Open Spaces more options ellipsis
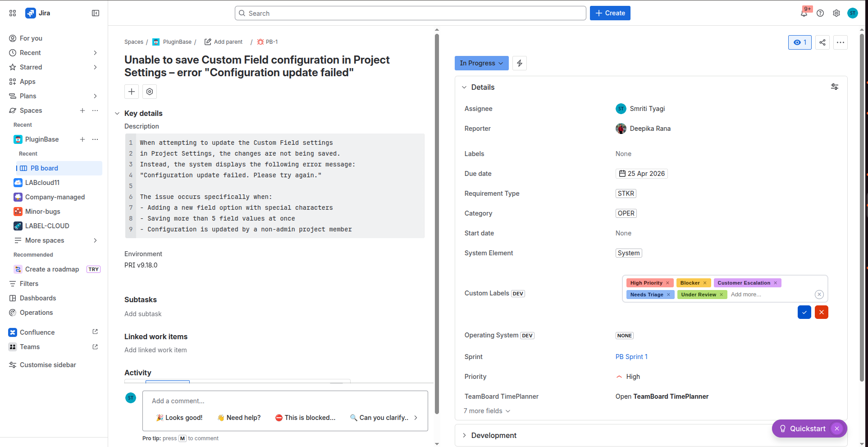 coord(95,111)
